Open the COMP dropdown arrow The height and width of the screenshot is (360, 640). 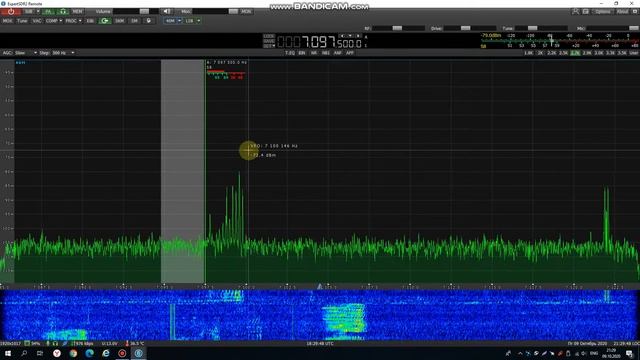click(x=61, y=20)
